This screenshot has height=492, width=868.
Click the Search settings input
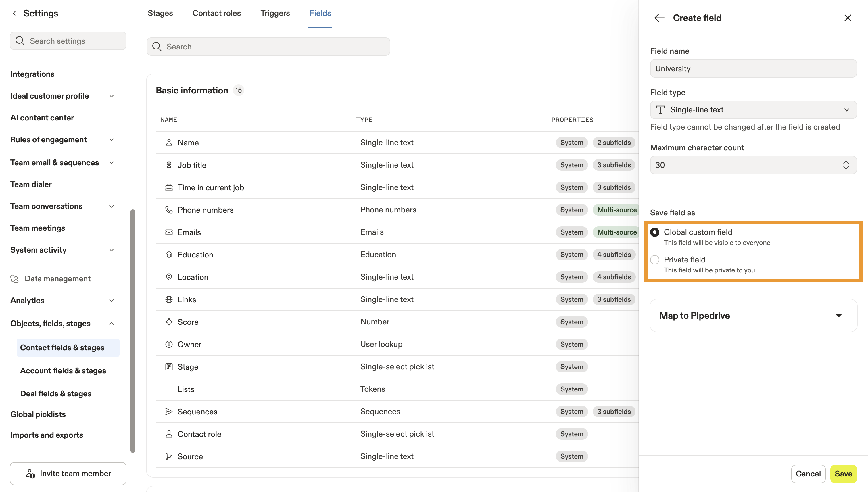click(68, 41)
